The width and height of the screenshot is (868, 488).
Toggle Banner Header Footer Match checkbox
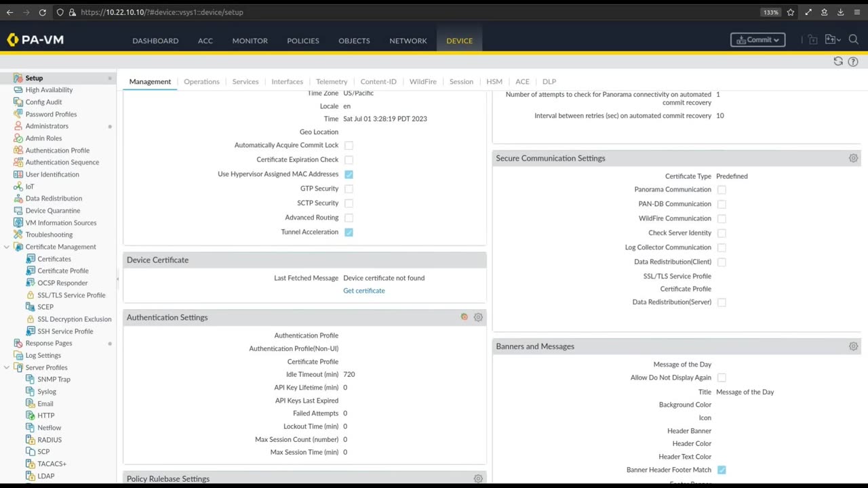722,470
